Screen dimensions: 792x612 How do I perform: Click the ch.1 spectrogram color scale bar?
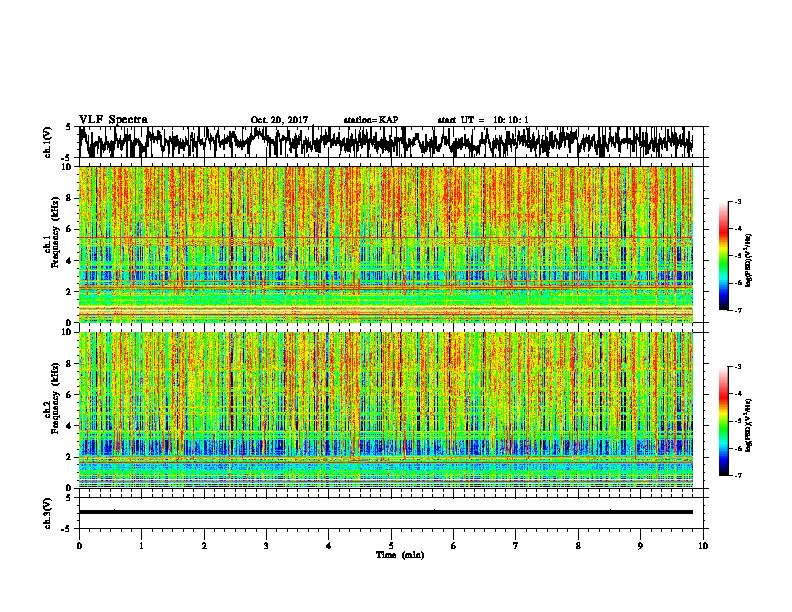tap(723, 256)
